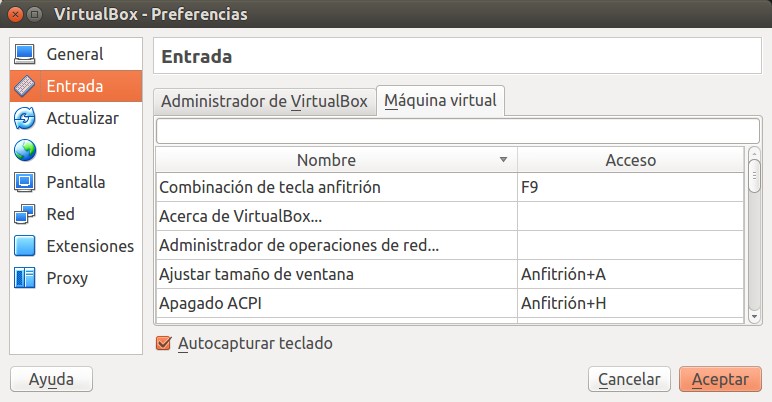Select the Máquina virtual tab
Image resolution: width=772 pixels, height=402 pixels.
[441, 101]
